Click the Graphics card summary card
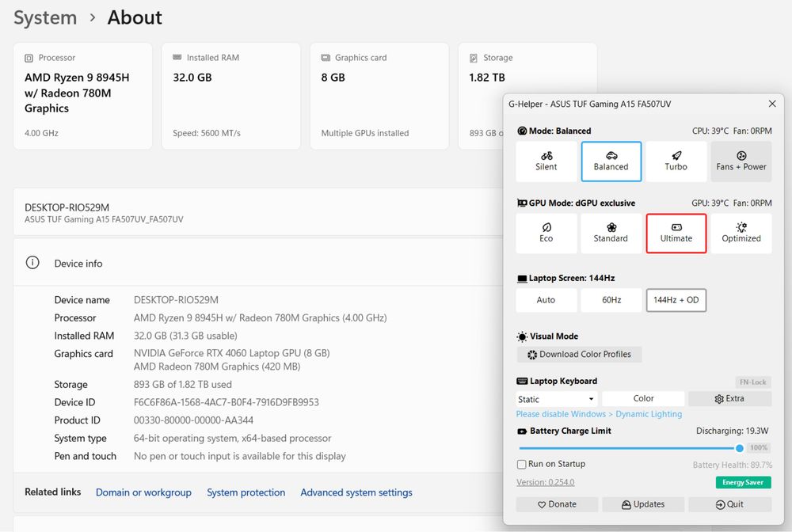Image resolution: width=792 pixels, height=532 pixels. click(x=379, y=96)
